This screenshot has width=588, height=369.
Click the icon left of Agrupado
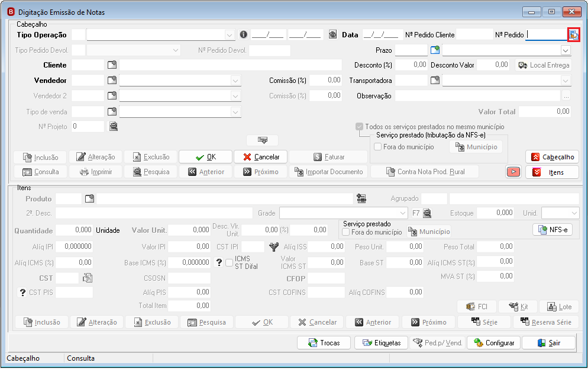[361, 198]
